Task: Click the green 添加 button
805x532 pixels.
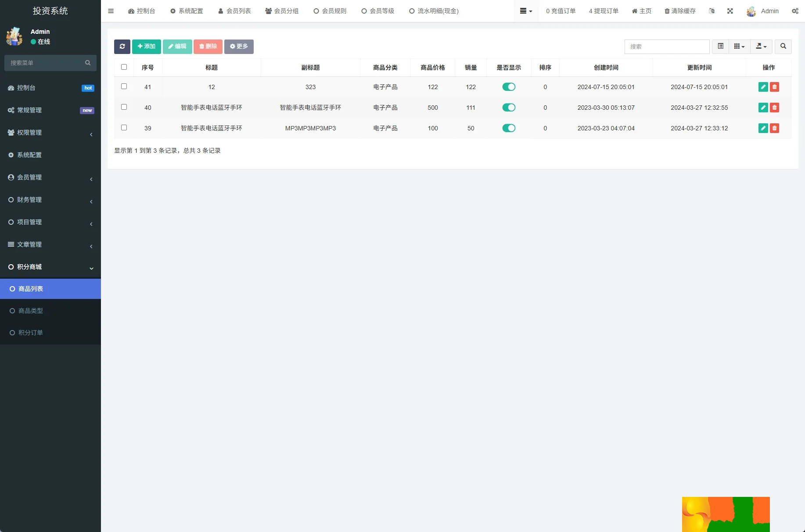Action: [x=147, y=47]
